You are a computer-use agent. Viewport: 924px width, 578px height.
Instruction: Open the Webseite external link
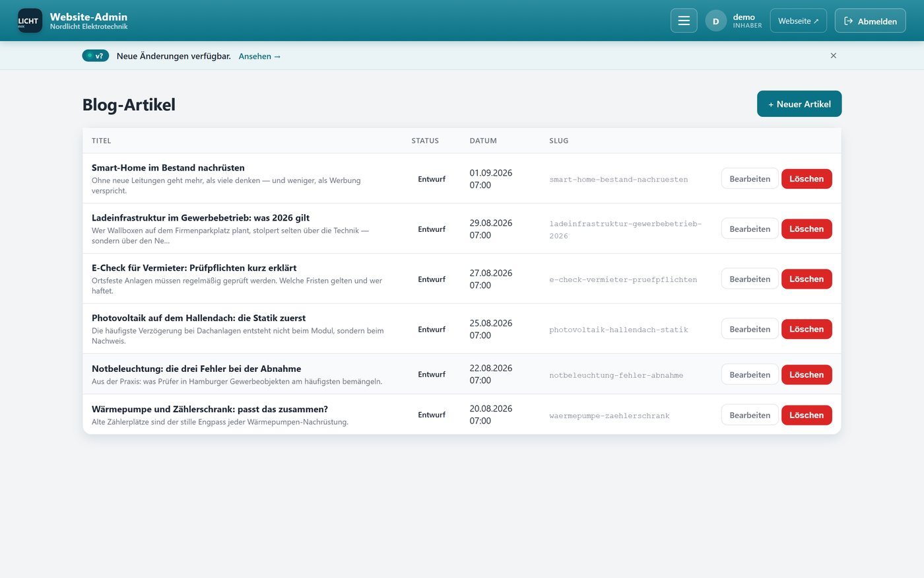[x=798, y=20]
